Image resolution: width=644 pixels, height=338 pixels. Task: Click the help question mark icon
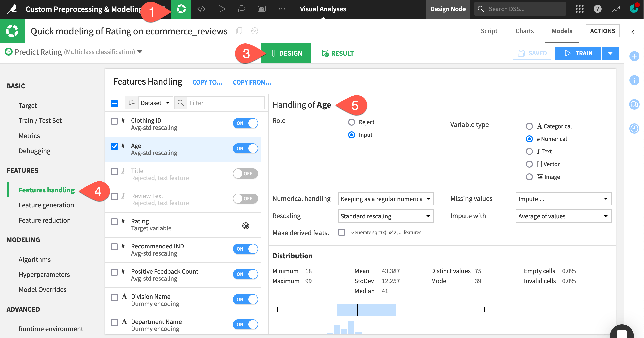[598, 9]
